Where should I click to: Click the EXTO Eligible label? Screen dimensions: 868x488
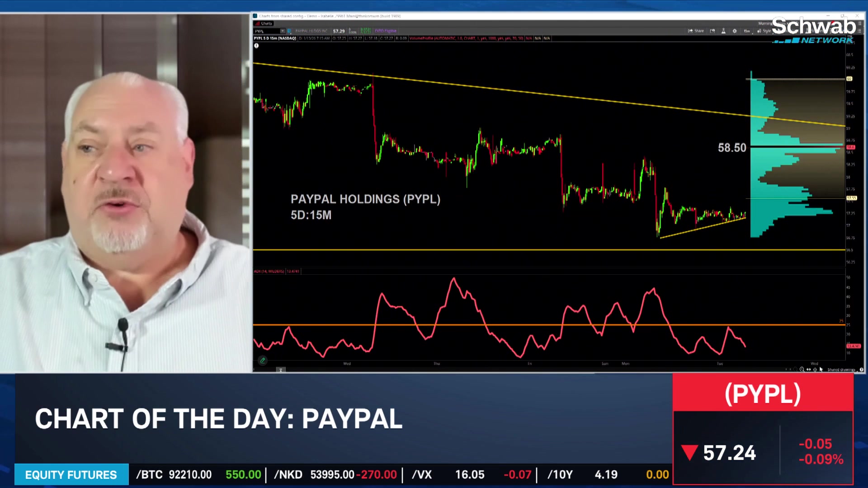pyautogui.click(x=385, y=31)
